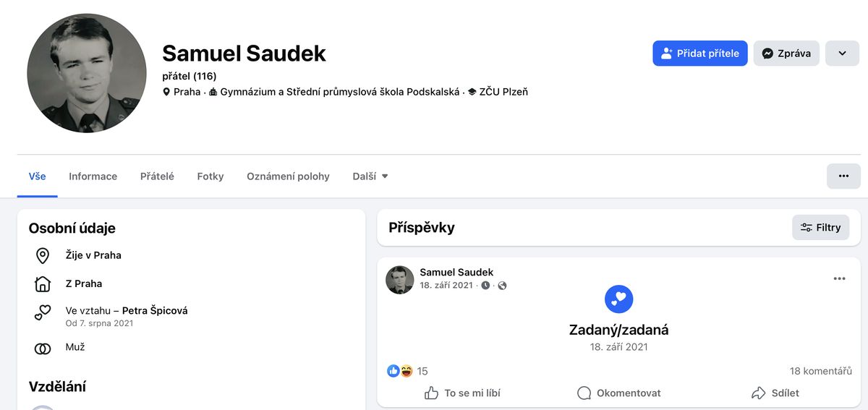The height and width of the screenshot is (410, 868).
Task: Open the profile three-dot options menu
Action: [843, 176]
